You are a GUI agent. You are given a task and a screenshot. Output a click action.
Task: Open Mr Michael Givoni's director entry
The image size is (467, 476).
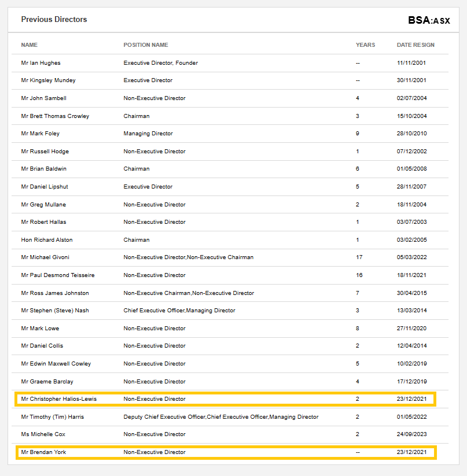45,257
